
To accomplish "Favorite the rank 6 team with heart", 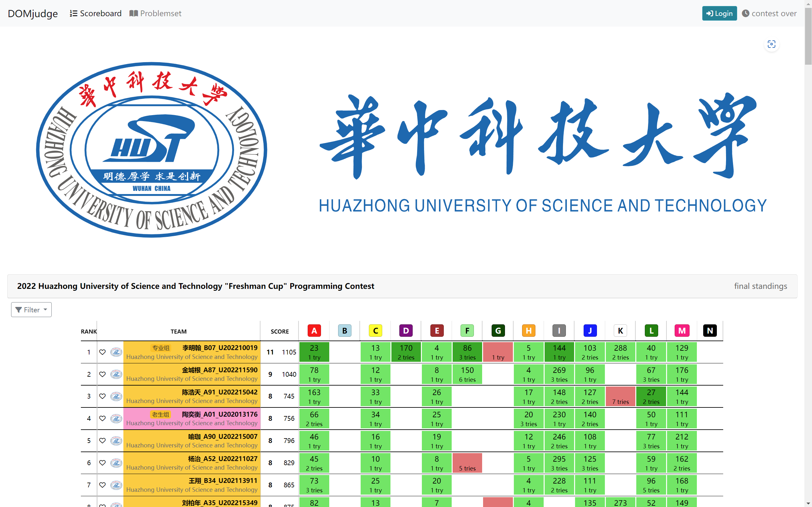I will pos(102,463).
